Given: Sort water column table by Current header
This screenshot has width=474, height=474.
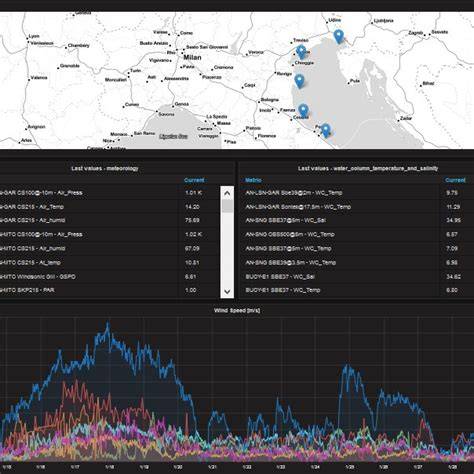Looking at the screenshot, I should pyautogui.click(x=455, y=180).
